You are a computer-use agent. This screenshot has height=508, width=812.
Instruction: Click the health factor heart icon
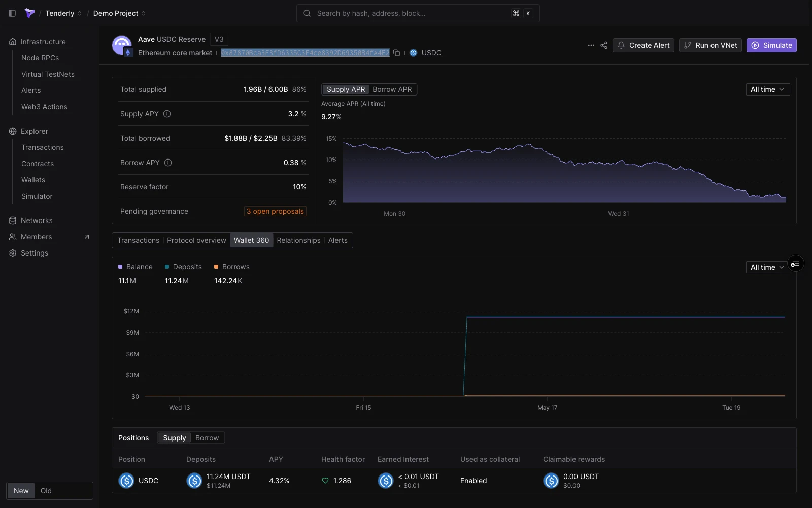pyautogui.click(x=325, y=481)
